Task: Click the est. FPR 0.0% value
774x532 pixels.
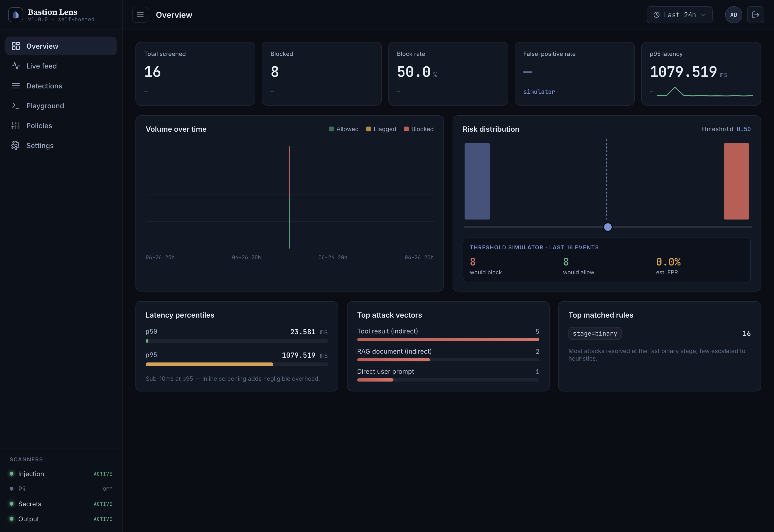Action: pos(668,262)
